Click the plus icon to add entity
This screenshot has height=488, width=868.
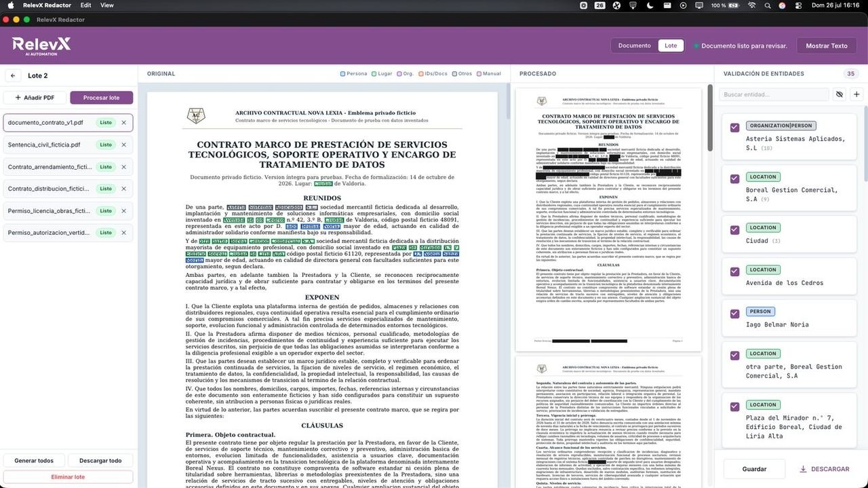tap(856, 94)
